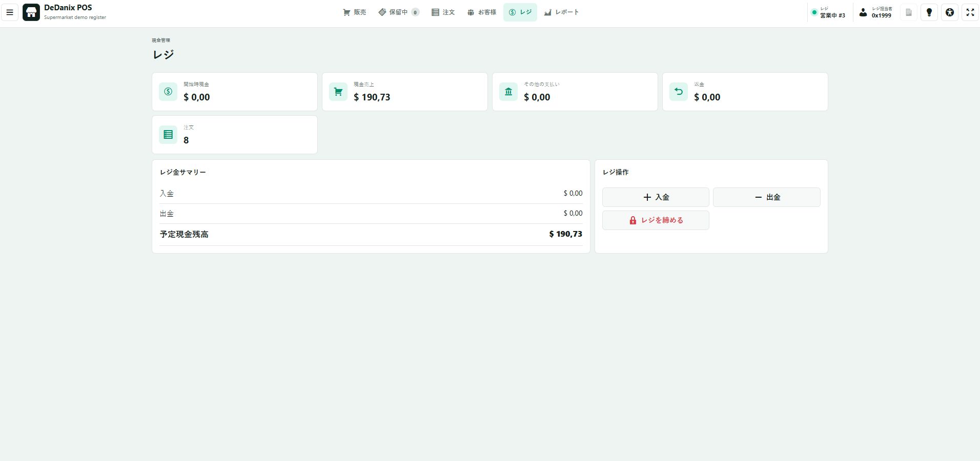Open the レジ担当者 0x1999 cashier profile

coord(875,12)
